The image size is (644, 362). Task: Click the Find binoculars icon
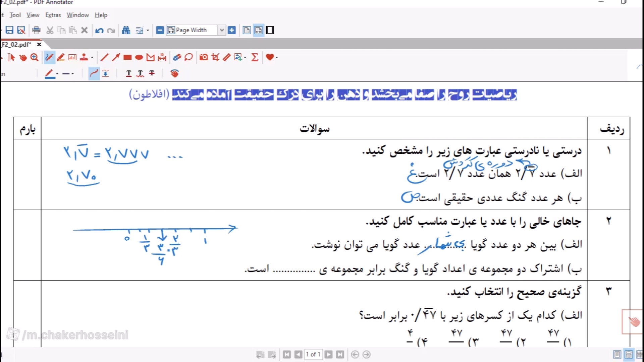(126, 30)
